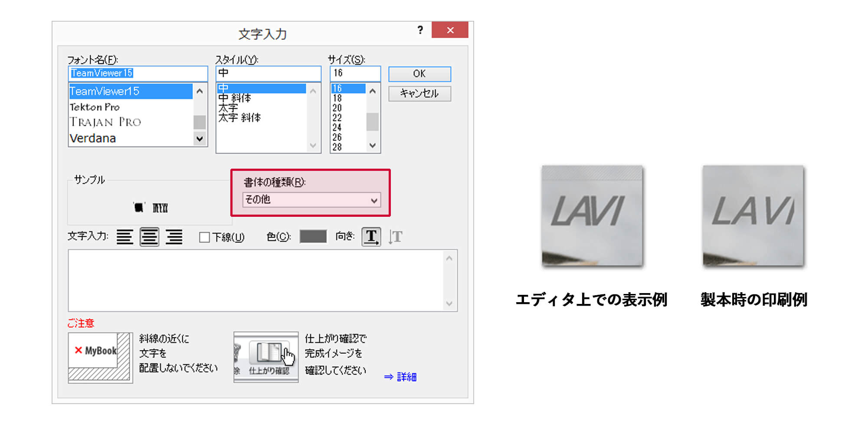Click the 製本時の印刷例 print image
This screenshot has height=434, width=868.
pos(753,215)
